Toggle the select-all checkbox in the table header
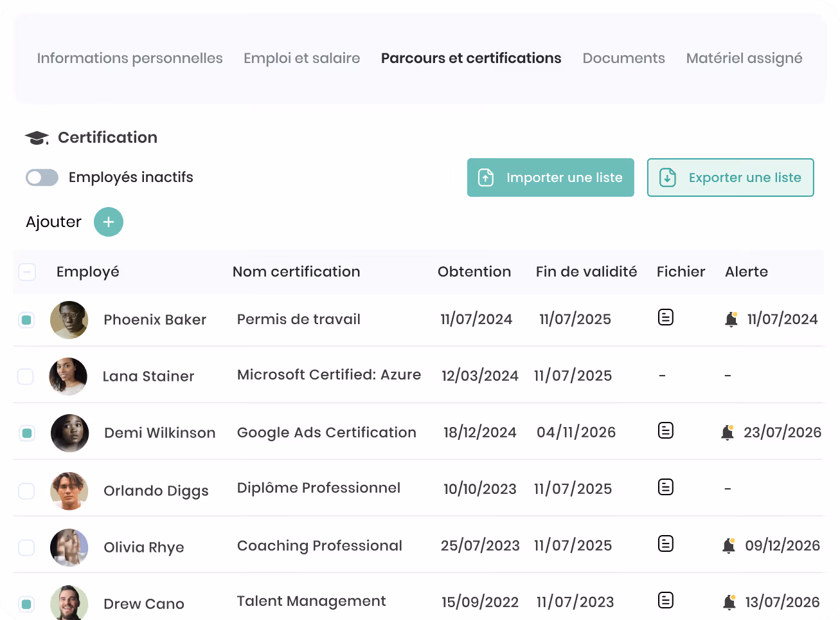 [x=27, y=272]
